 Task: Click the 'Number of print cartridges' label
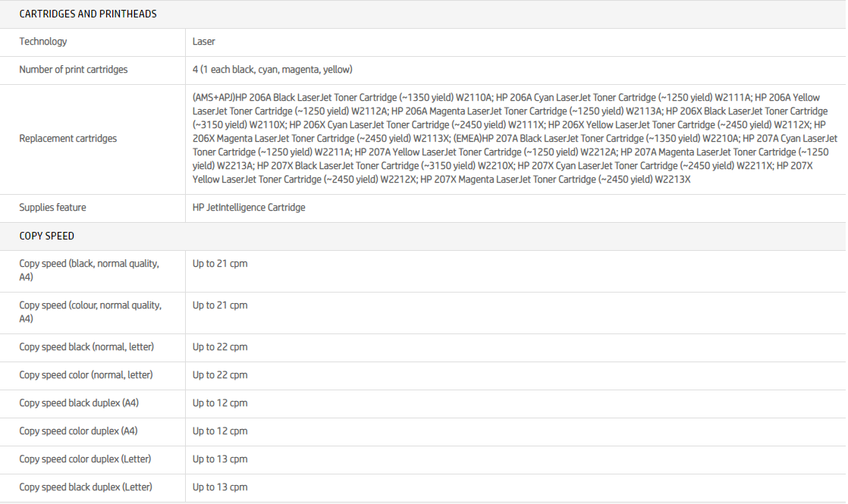[74, 70]
